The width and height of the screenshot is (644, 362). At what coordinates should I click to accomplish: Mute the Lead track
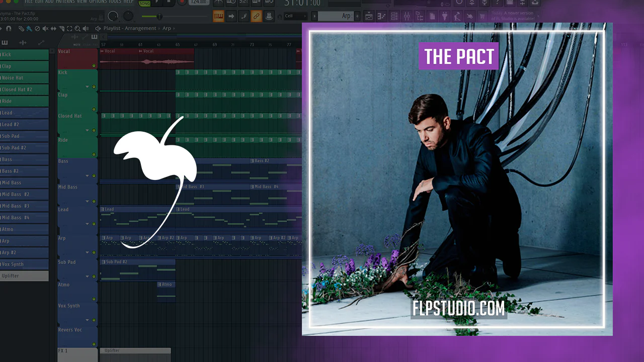point(94,224)
